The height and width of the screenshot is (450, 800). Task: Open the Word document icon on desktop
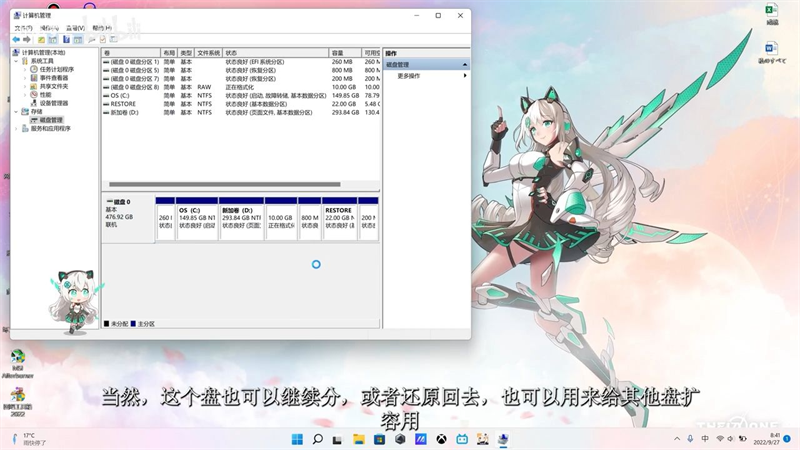point(771,53)
